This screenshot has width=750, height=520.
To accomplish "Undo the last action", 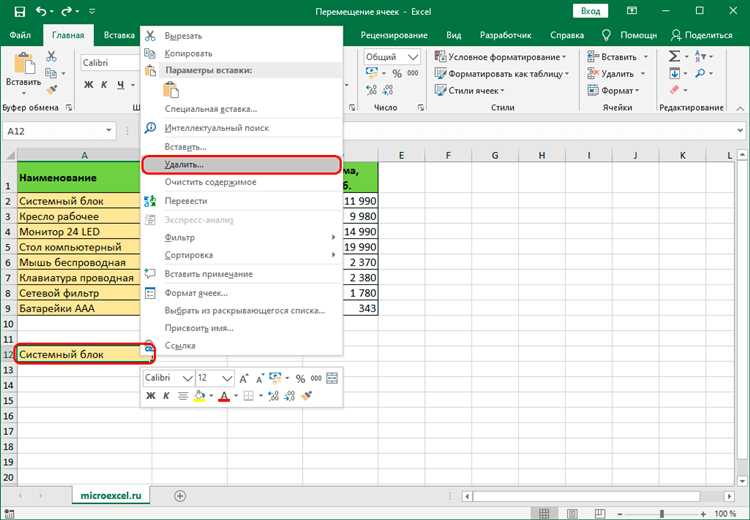I will [x=41, y=11].
